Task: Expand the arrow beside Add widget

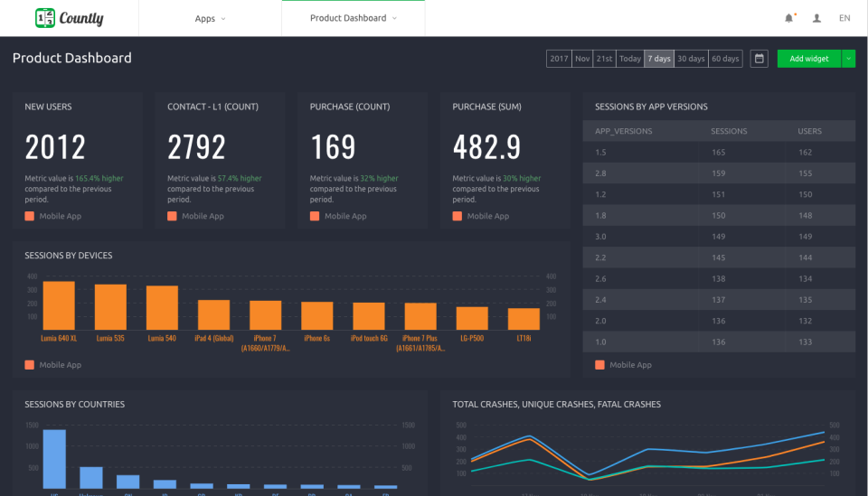Action: pos(848,59)
